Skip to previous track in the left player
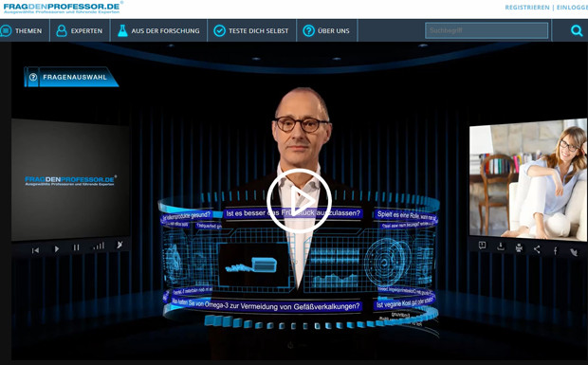588x365 pixels. (36, 250)
